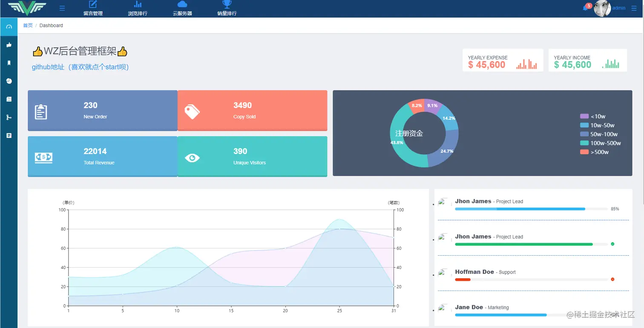The width and height of the screenshot is (644, 328).
Task: Click the green income mini bar chart
Action: tap(611, 64)
